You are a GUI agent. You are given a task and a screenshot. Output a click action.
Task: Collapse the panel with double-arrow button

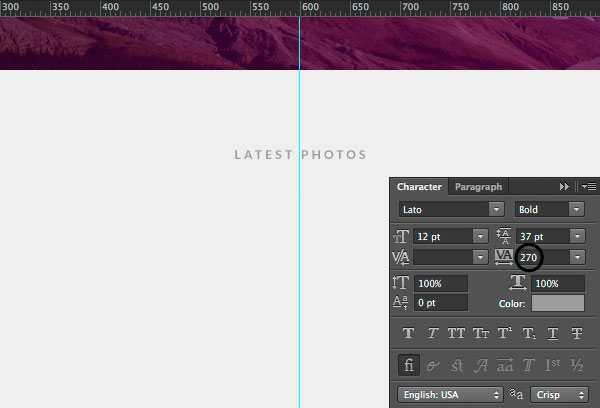click(564, 186)
